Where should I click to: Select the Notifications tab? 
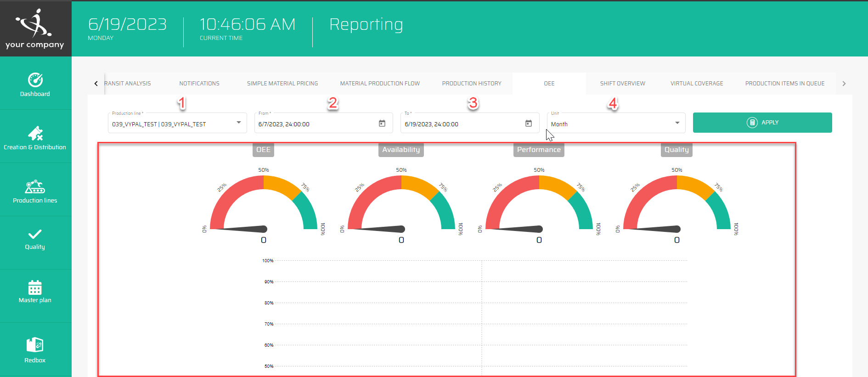199,84
